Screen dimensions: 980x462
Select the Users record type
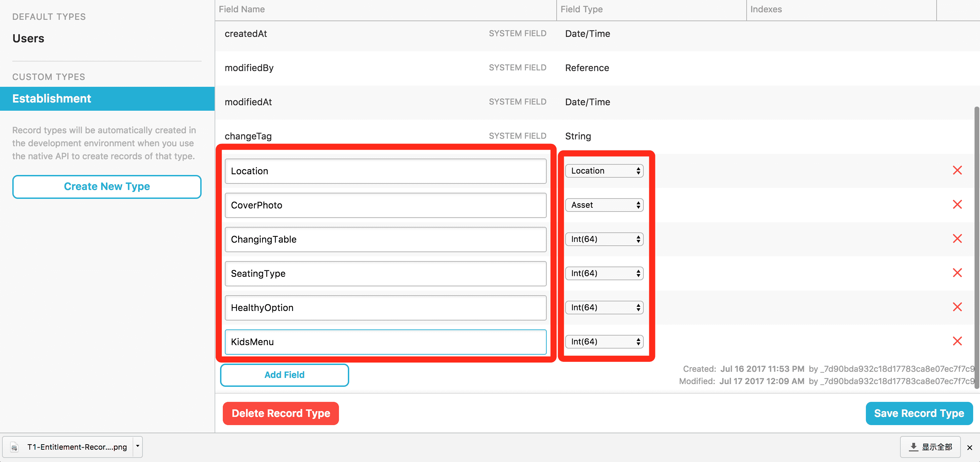(29, 38)
